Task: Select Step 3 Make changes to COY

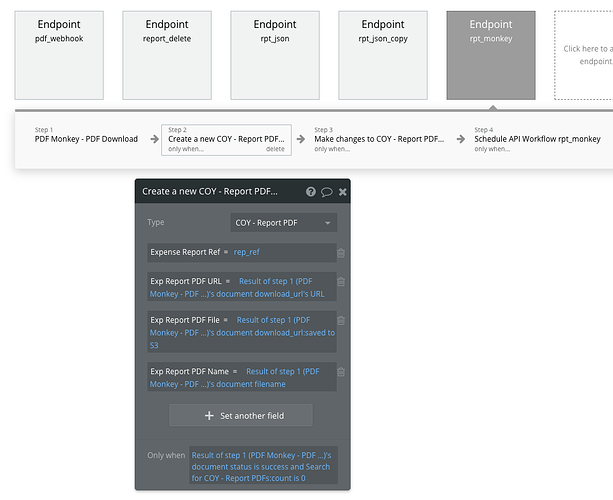Action: coord(378,139)
